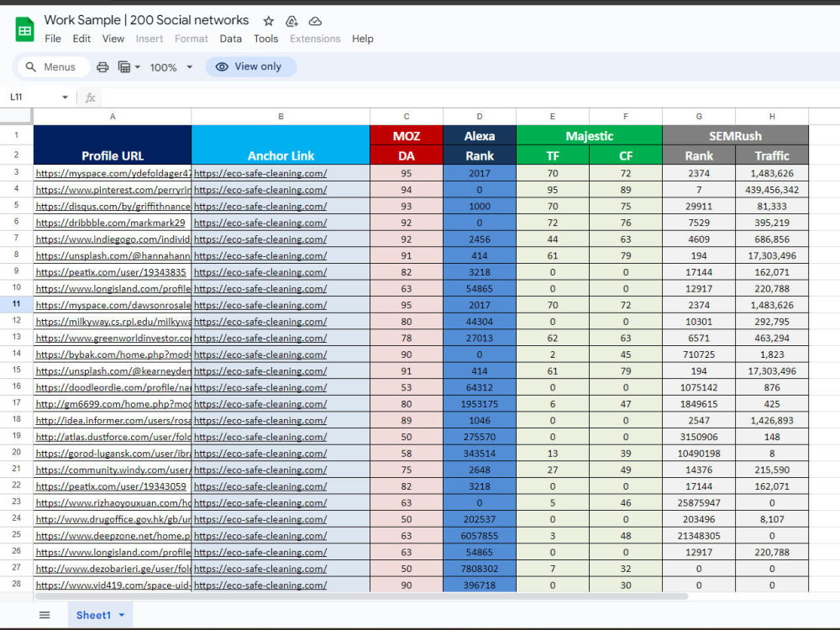The width and height of the screenshot is (840, 630).
Task: Open the Google Sheets home icon
Action: 24,29
